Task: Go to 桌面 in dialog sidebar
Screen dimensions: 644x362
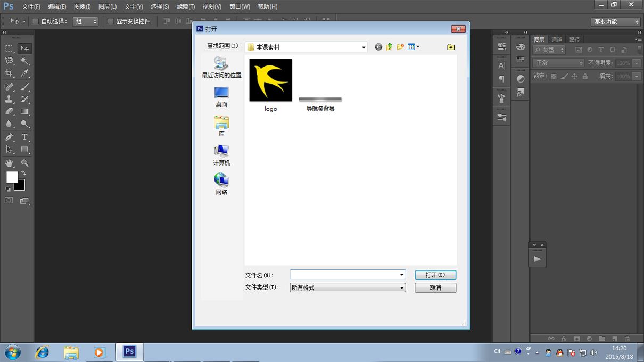Action: (x=221, y=97)
